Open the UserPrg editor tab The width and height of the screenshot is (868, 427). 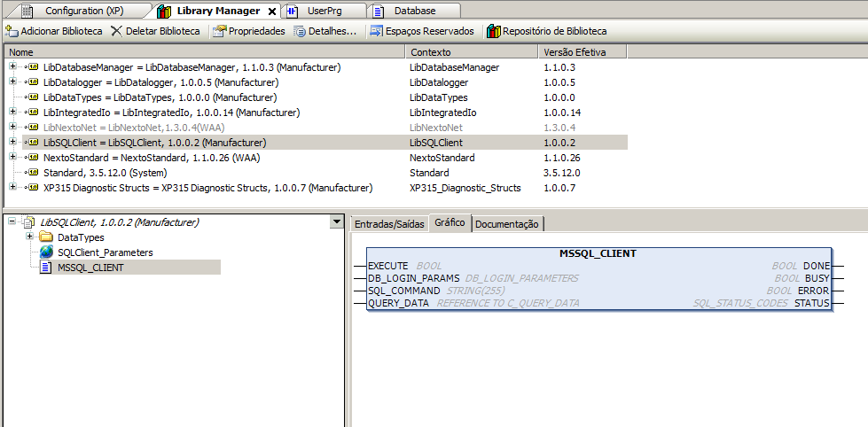[324, 11]
